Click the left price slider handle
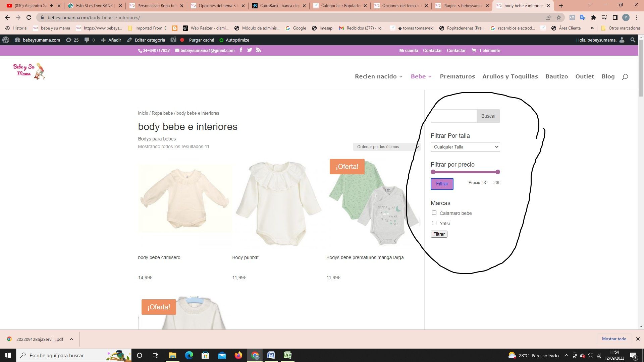 pos(433,172)
